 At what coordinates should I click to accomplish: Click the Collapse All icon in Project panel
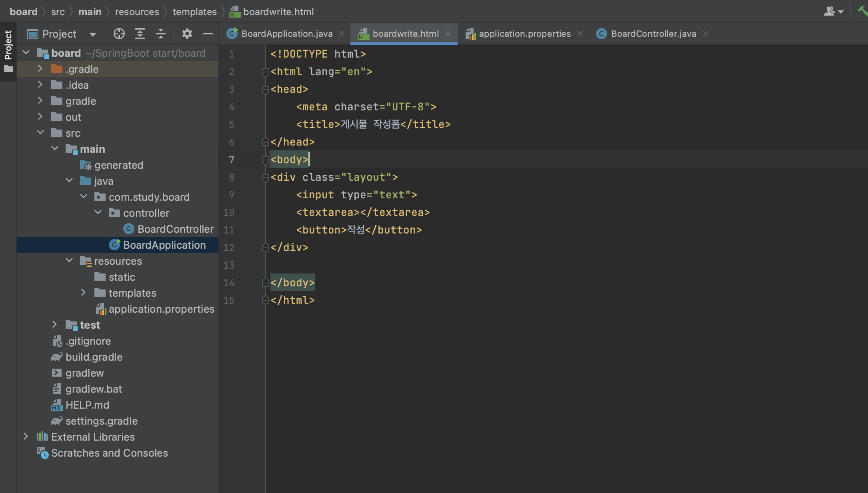tap(160, 34)
